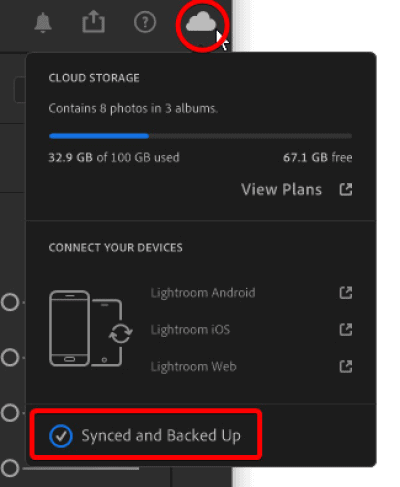
Task: Click external link icon for Lightroom iOS
Action: coord(346,330)
